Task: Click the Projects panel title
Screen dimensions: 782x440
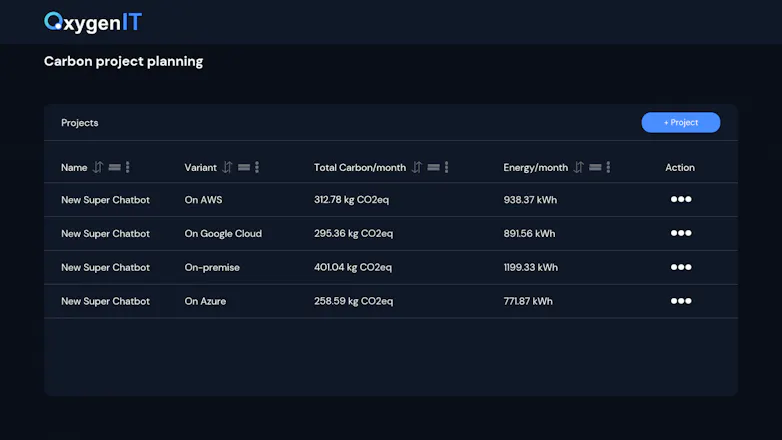Action: coord(80,123)
